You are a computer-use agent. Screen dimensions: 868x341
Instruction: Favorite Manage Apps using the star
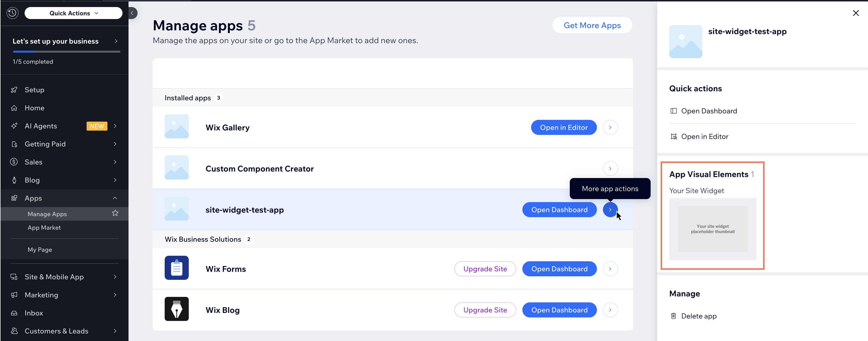[115, 213]
